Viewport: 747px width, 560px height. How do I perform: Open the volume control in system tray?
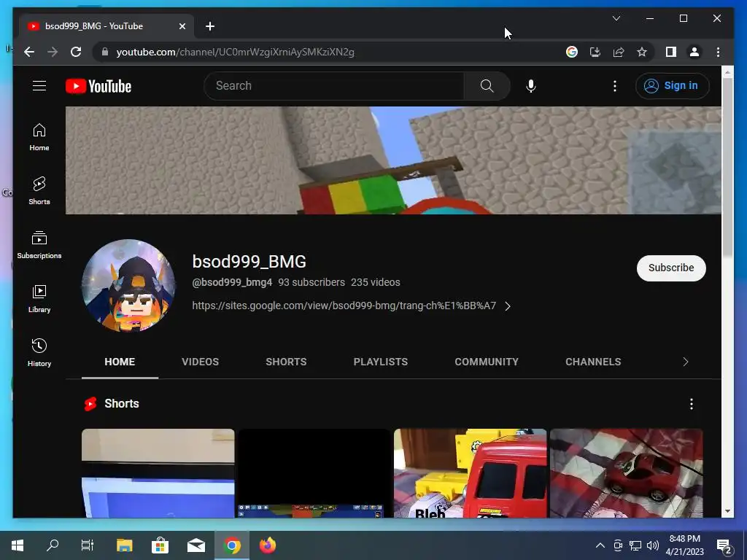point(653,545)
